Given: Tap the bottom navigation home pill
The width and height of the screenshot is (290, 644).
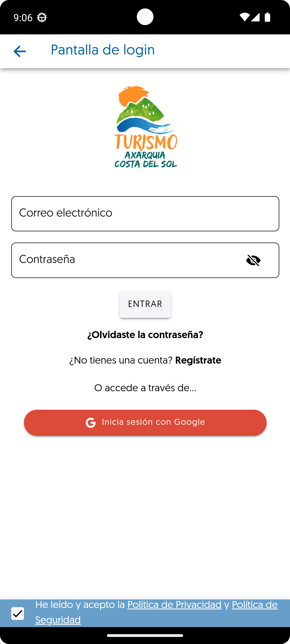Looking at the screenshot, I should pyautogui.click(x=145, y=635).
